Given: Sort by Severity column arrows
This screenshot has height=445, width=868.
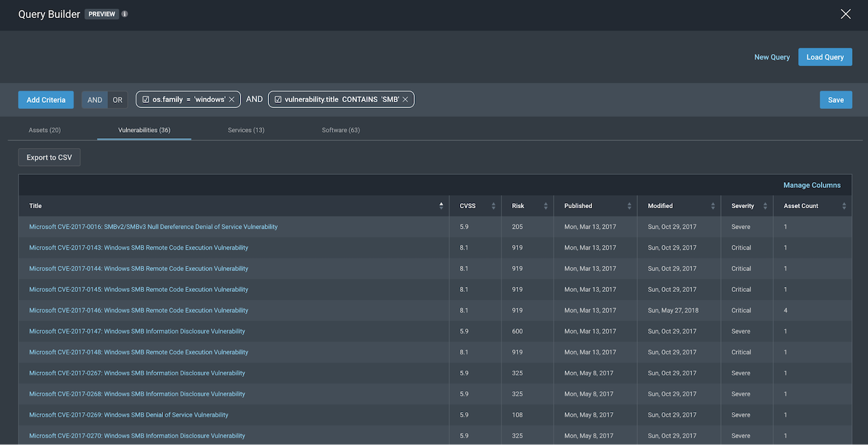Looking at the screenshot, I should pyautogui.click(x=765, y=206).
